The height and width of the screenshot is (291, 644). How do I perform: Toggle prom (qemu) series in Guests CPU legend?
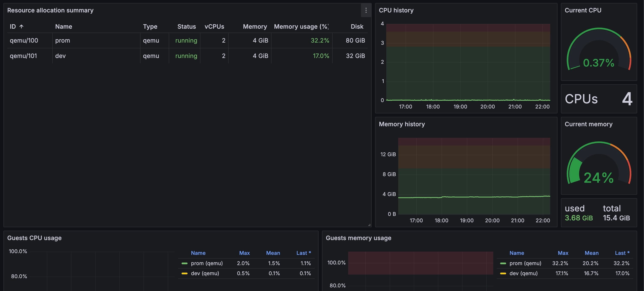207,263
